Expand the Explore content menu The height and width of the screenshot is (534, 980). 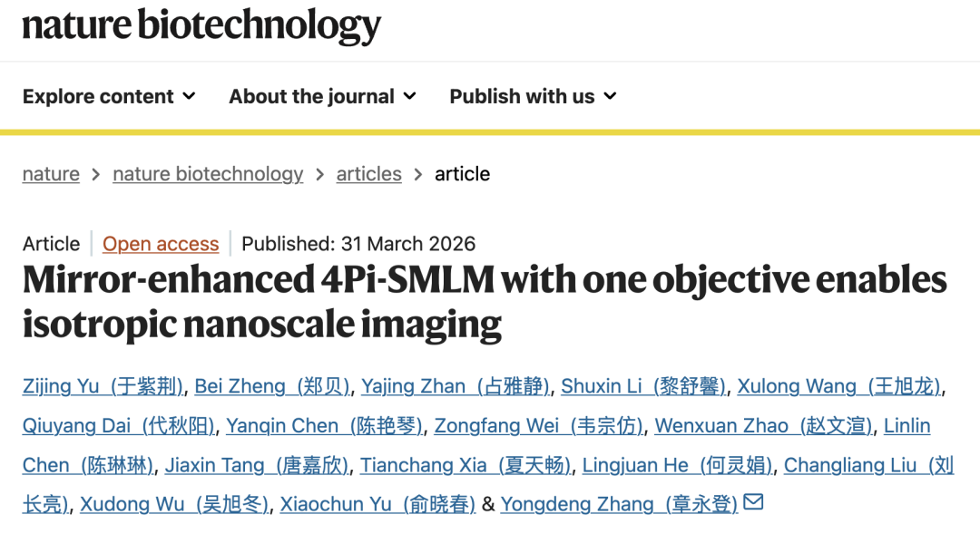tap(109, 96)
